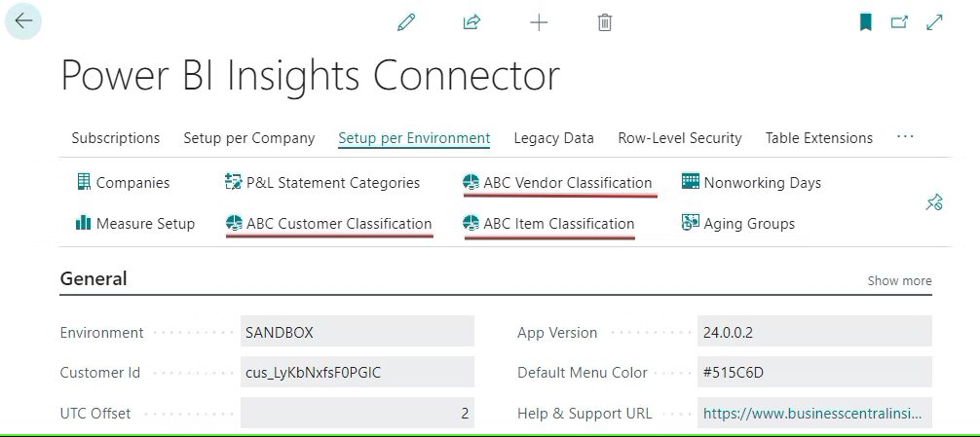
Task: Click the expand page arrows icon
Action: [x=935, y=21]
